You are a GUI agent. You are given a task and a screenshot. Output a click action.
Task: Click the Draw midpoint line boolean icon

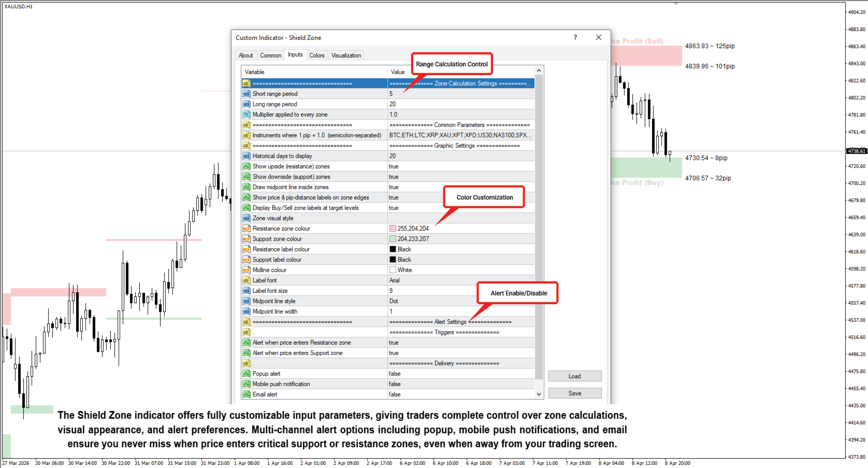pyautogui.click(x=247, y=187)
